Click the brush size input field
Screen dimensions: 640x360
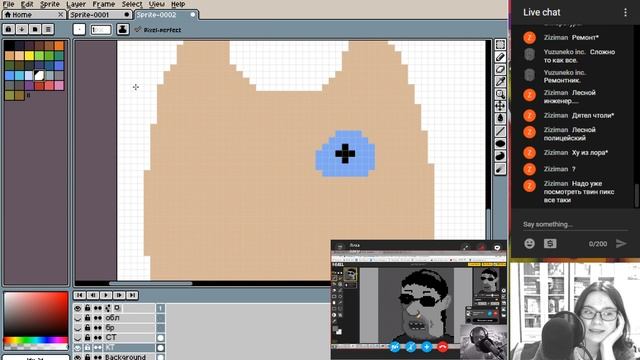101,29
